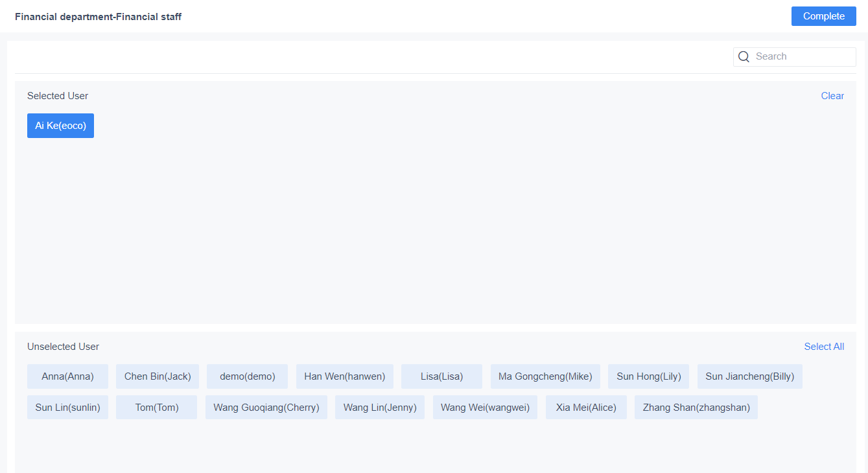The height and width of the screenshot is (473, 868).
Task: Select Zhang Shan(zhangshan)
Action: pos(696,407)
